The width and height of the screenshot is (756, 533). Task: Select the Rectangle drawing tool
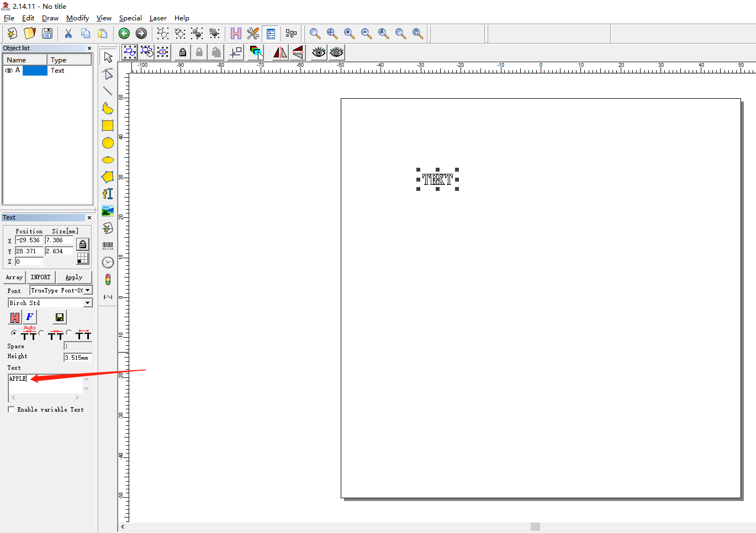[108, 125]
